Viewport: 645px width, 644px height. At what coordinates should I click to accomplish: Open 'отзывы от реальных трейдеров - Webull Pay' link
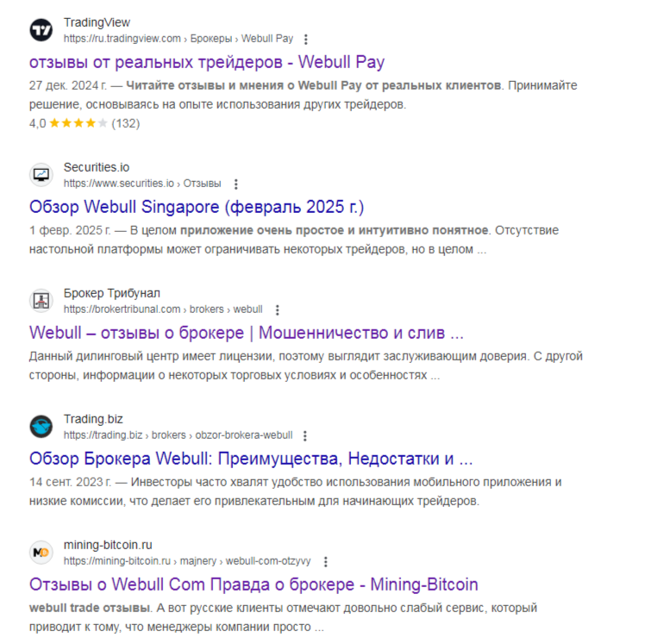[x=207, y=62]
